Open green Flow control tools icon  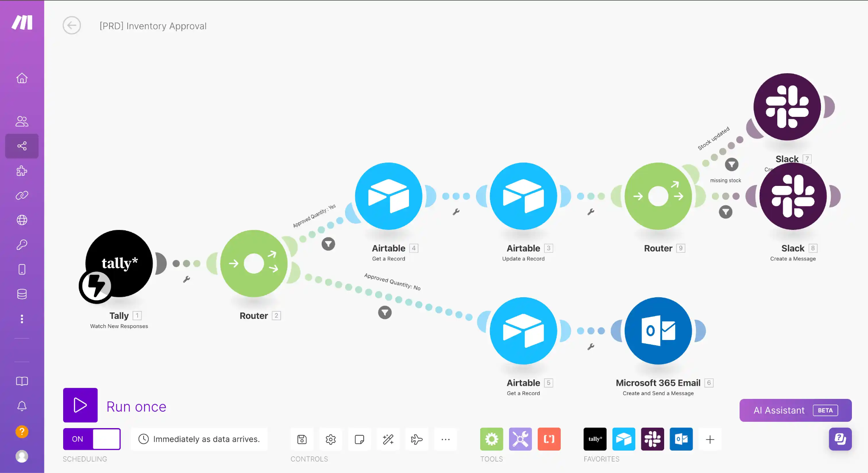(492, 439)
